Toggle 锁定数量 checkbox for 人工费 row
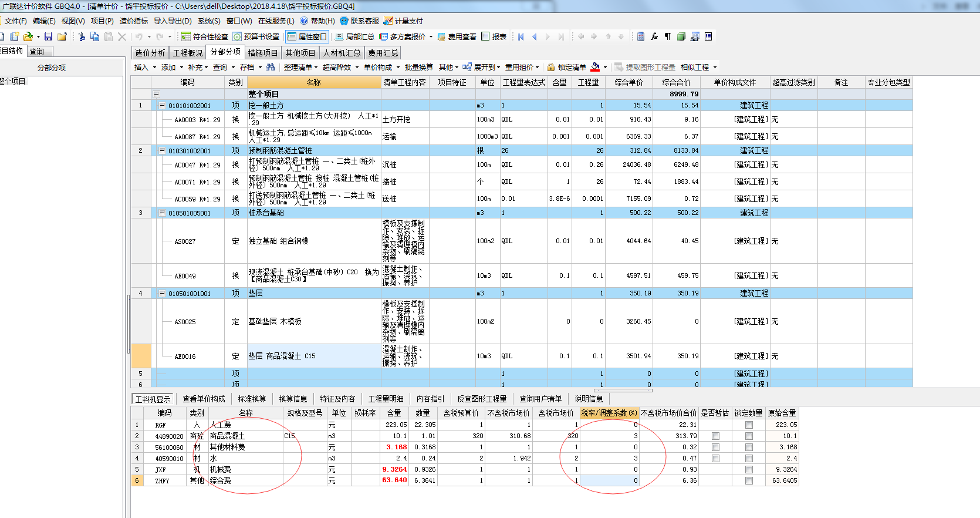The height and width of the screenshot is (518, 980). [749, 425]
